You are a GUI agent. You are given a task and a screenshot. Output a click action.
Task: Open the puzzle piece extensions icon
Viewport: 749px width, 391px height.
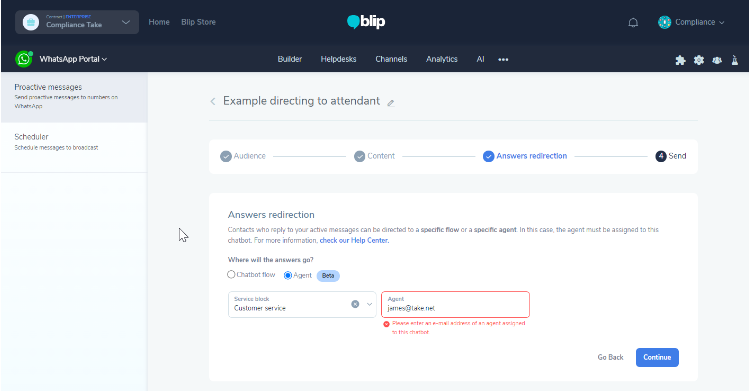point(680,60)
